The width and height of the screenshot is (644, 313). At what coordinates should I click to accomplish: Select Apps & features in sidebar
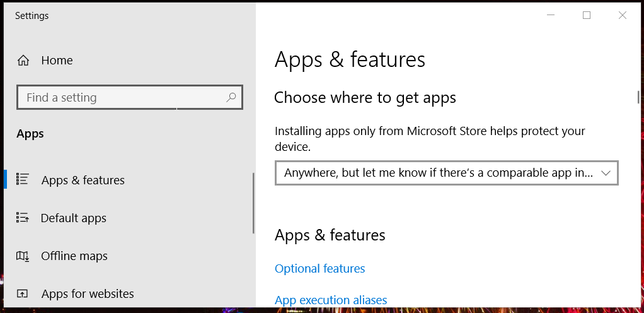83,180
